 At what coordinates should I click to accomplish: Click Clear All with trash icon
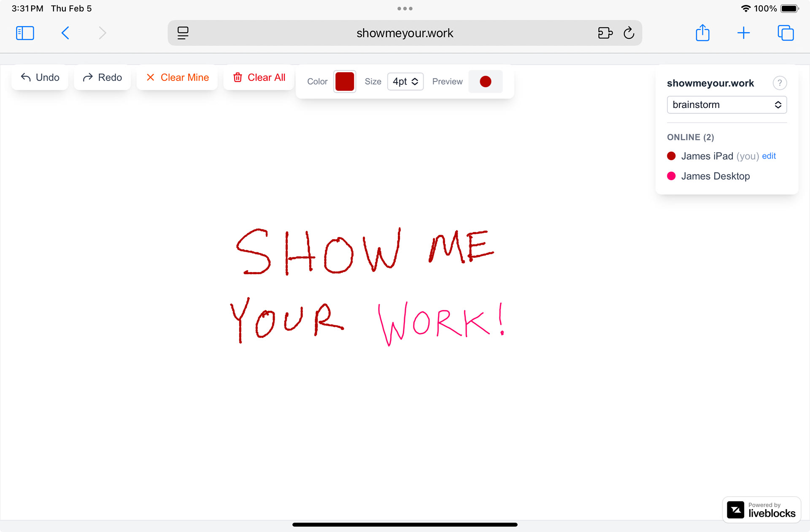[x=259, y=78]
